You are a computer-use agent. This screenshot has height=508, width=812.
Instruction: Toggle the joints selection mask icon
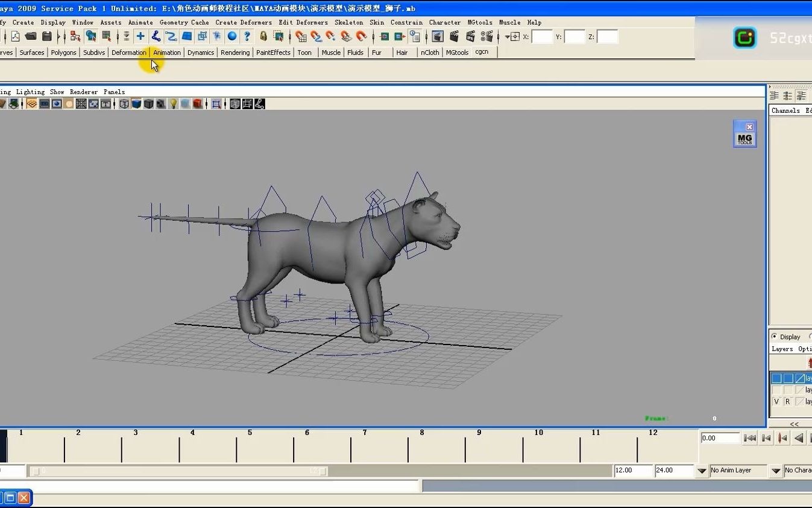(156, 37)
